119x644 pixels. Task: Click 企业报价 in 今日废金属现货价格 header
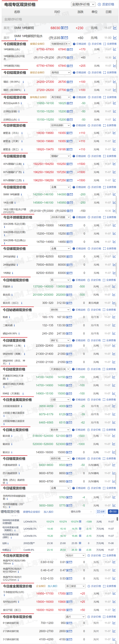tap(41, 586)
